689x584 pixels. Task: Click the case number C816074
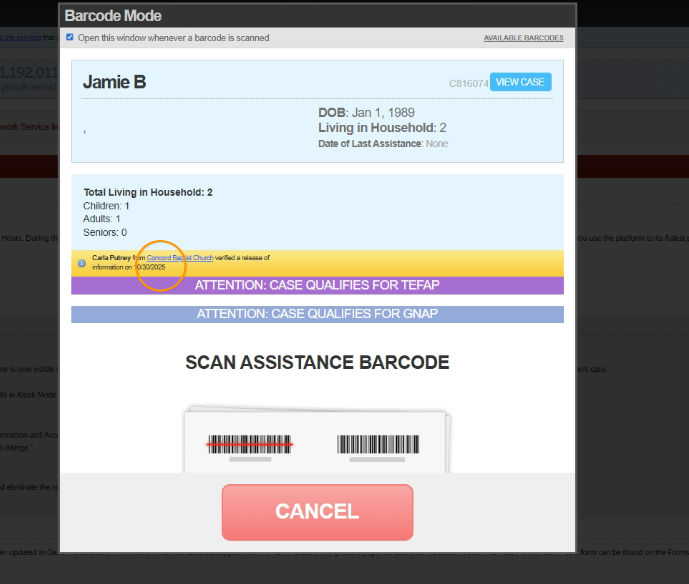pos(468,83)
